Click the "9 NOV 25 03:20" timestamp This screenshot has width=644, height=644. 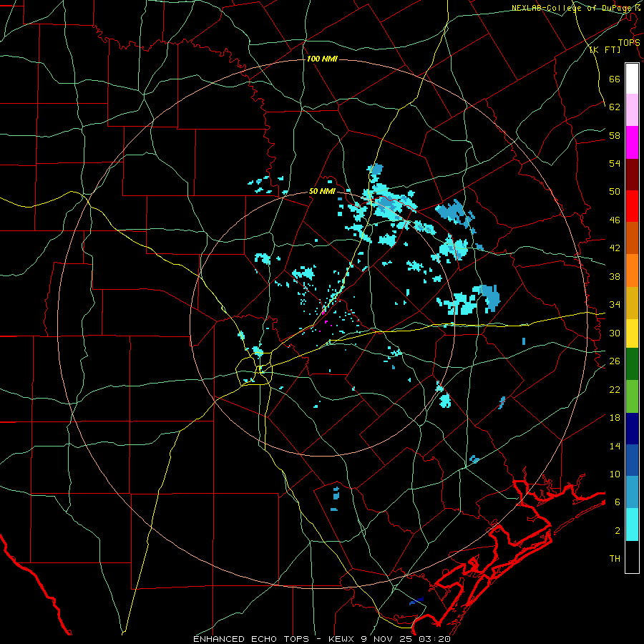pos(406,639)
